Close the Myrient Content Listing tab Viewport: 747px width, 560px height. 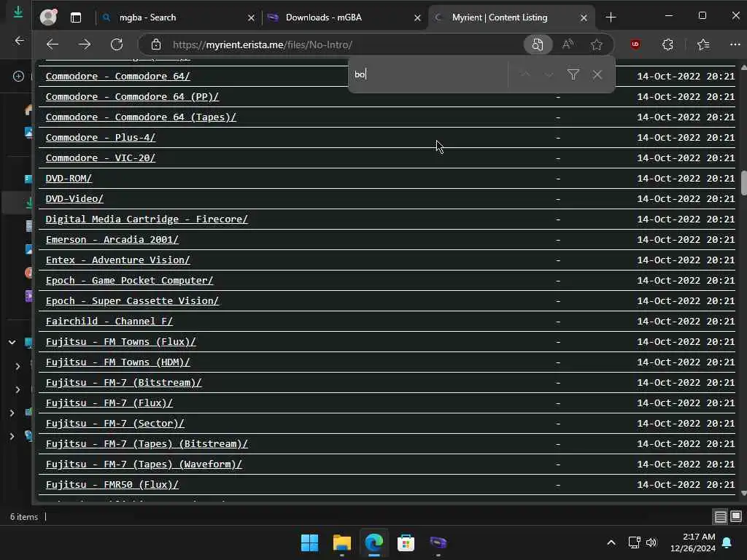coord(584,18)
